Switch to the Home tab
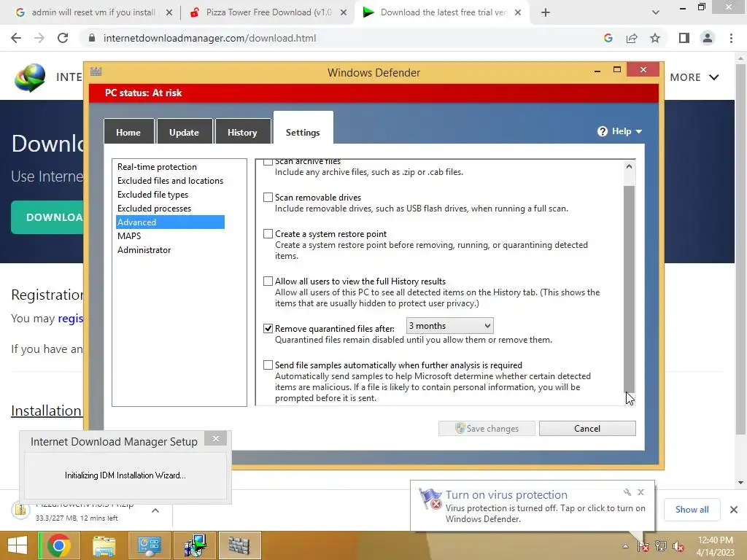Image resolution: width=747 pixels, height=560 pixels. [x=128, y=131]
